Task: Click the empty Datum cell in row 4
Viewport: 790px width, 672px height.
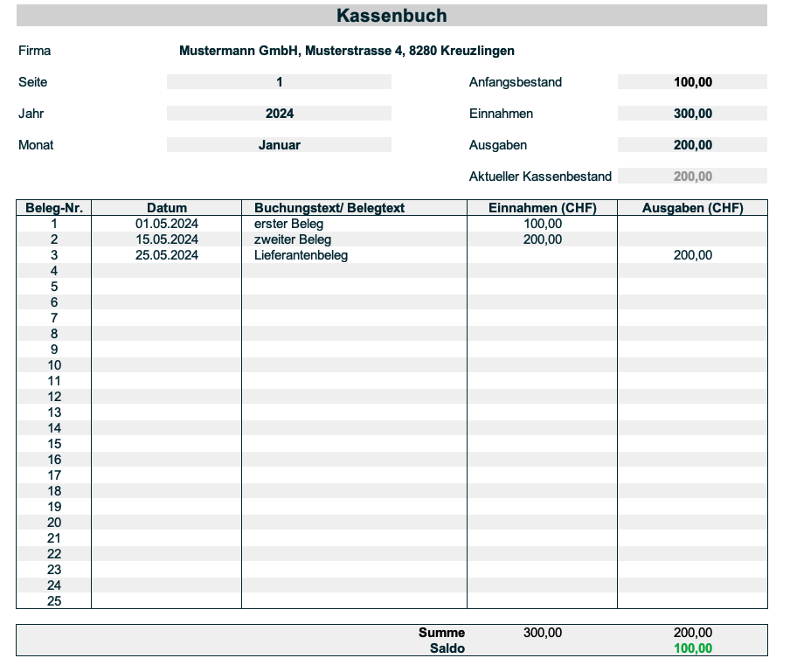Action: tap(166, 271)
